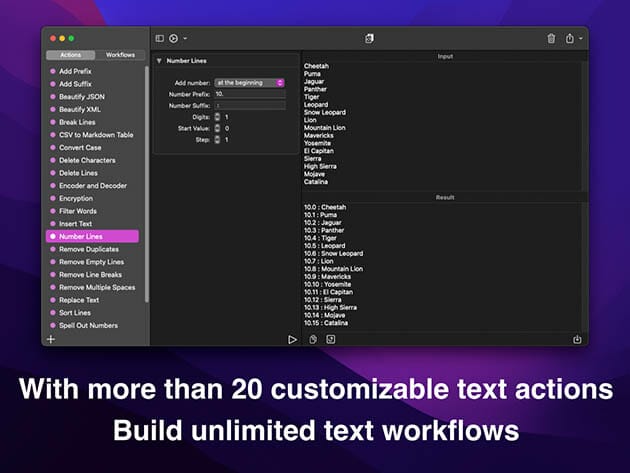Click the trash icon to clear text
630x473 pixels.
(x=551, y=38)
